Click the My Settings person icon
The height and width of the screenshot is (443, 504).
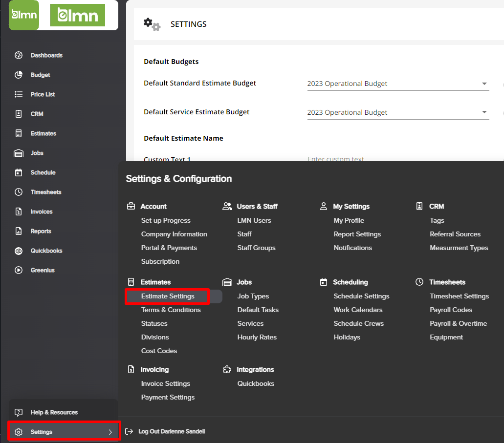point(324,206)
